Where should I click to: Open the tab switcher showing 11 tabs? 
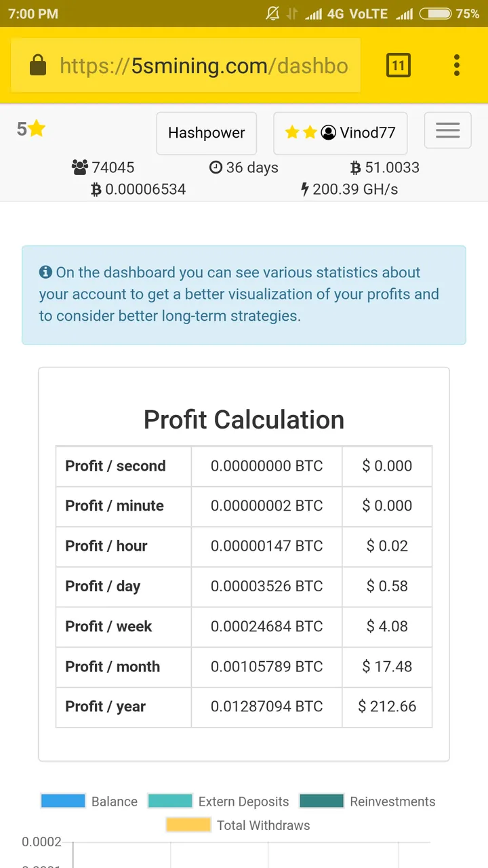click(x=399, y=65)
